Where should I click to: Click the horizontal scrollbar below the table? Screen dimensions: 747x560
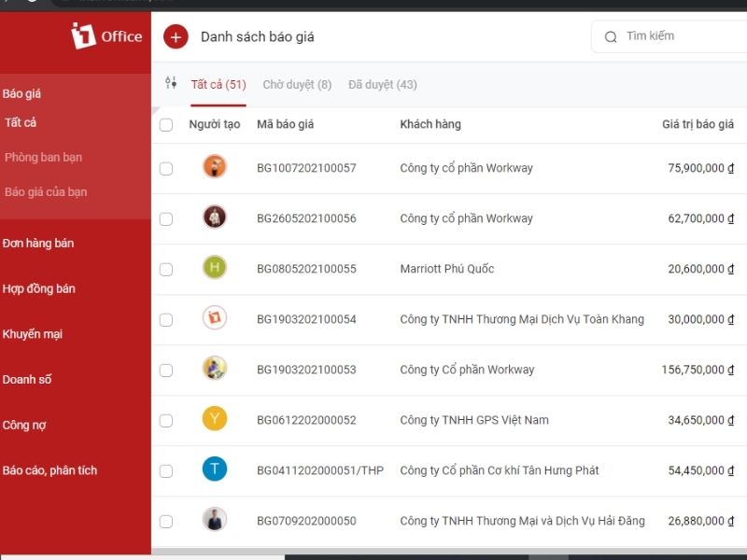click(449, 551)
